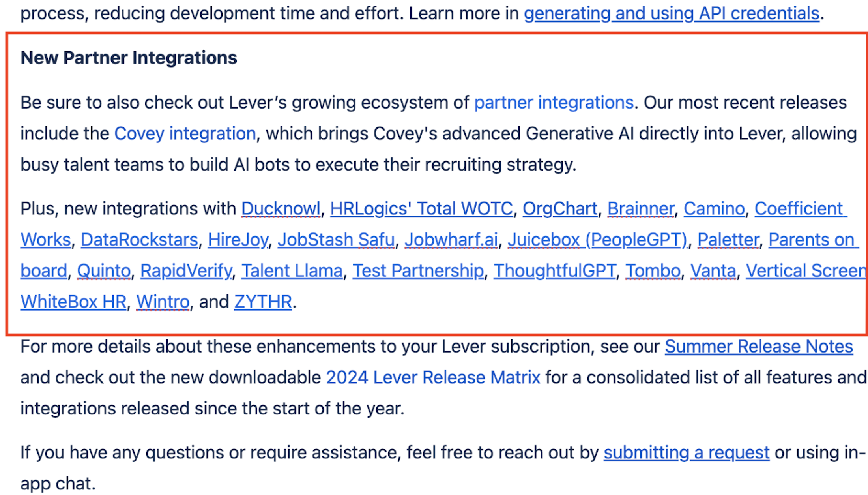Open the Brainner integration link
The width and height of the screenshot is (868, 495).
click(x=641, y=209)
